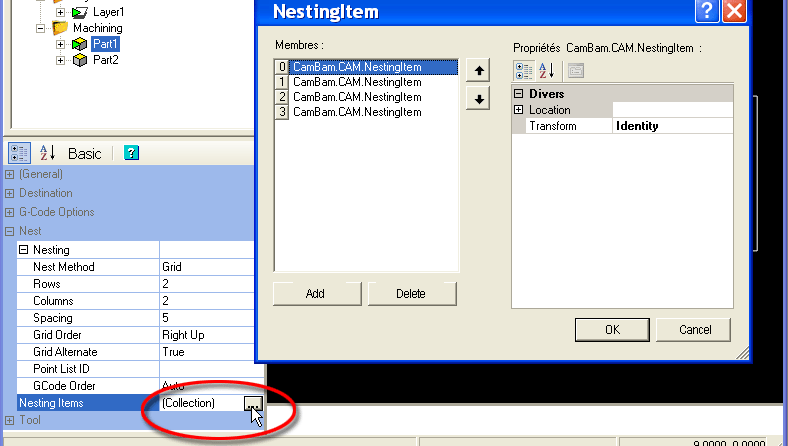
Task: Click the alphabetical sort icon in left panel
Action: coord(47,153)
